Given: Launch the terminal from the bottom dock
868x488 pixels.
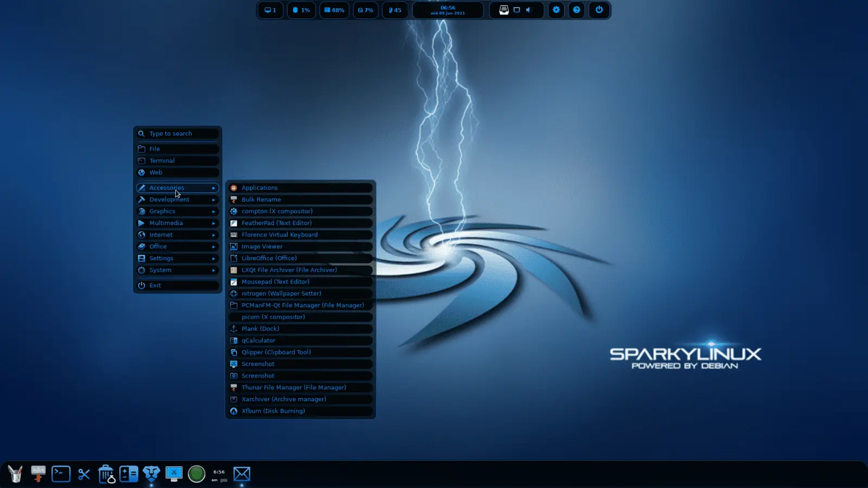Looking at the screenshot, I should pyautogui.click(x=60, y=473).
